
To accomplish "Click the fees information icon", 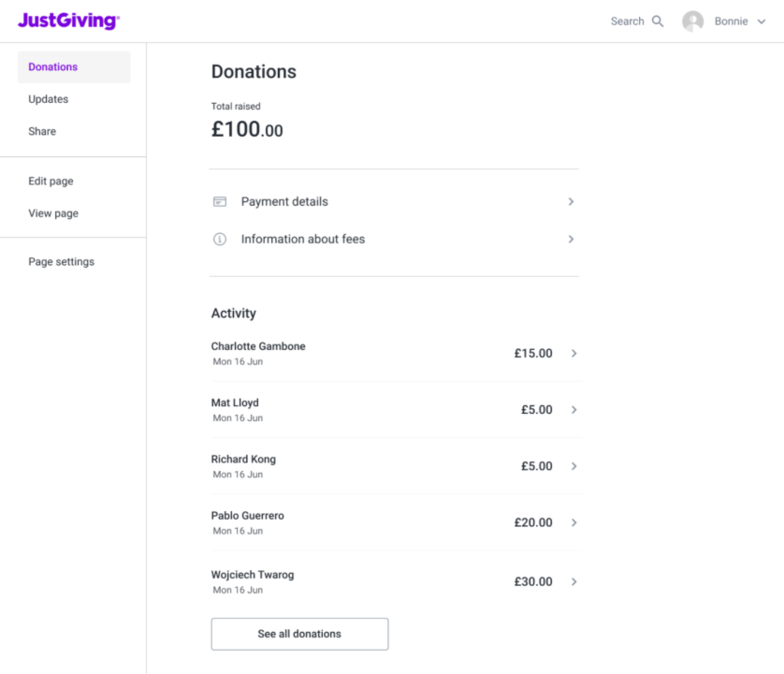I will pyautogui.click(x=220, y=239).
